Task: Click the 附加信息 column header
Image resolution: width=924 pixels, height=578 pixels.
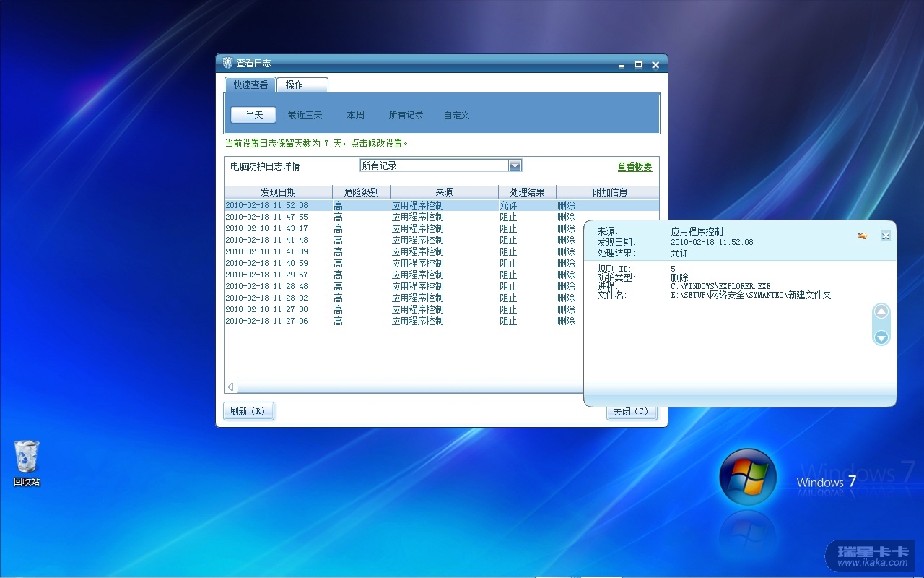Action: click(x=607, y=192)
